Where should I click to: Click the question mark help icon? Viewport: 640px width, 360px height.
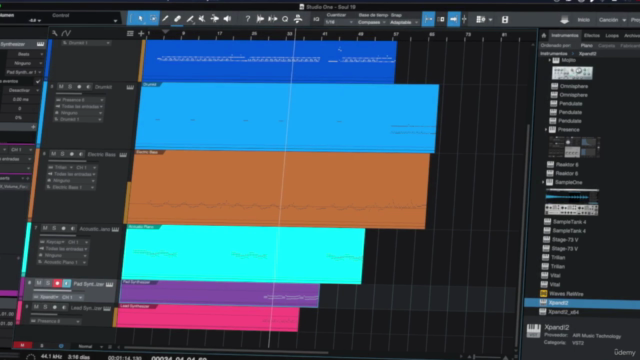247,19
